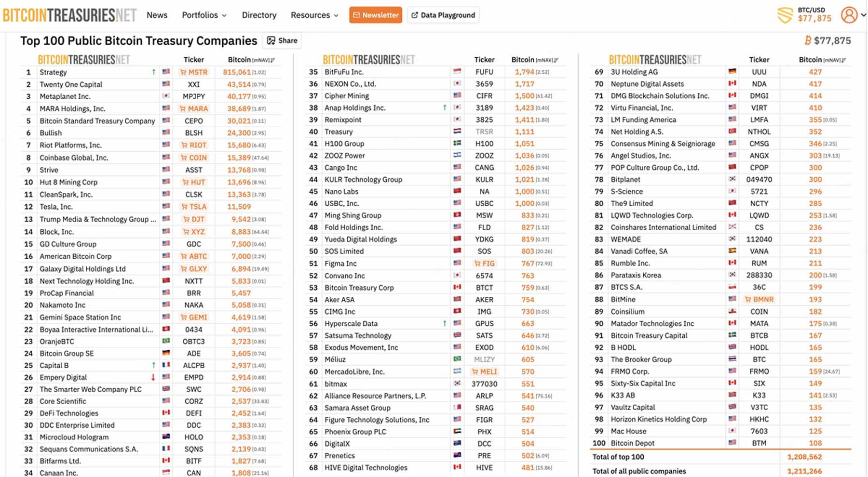868x477 pixels.
Task: Click the Ticker header above FUFU
Action: coord(484,60)
